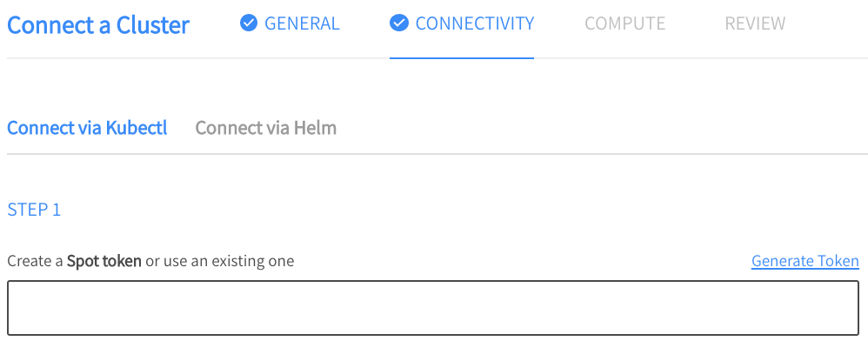Click the checkmark icon beside GENERAL
Image resolution: width=868 pixels, height=341 pixels.
249,23
